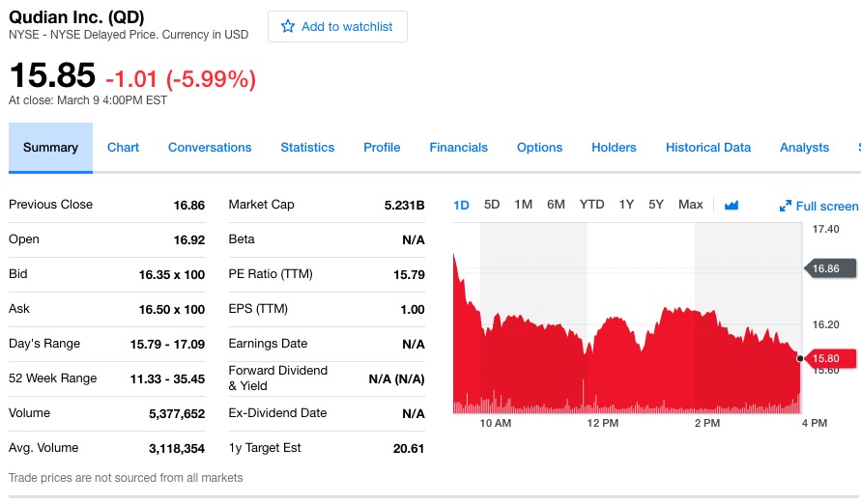
Task: Click the Earnings Date label
Action: (268, 344)
